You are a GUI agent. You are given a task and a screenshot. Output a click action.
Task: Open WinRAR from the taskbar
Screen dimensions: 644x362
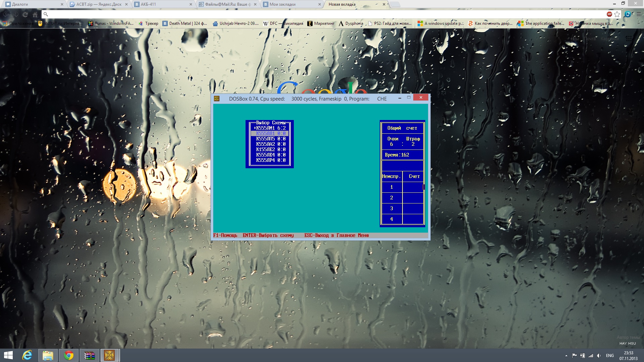pos(89,355)
